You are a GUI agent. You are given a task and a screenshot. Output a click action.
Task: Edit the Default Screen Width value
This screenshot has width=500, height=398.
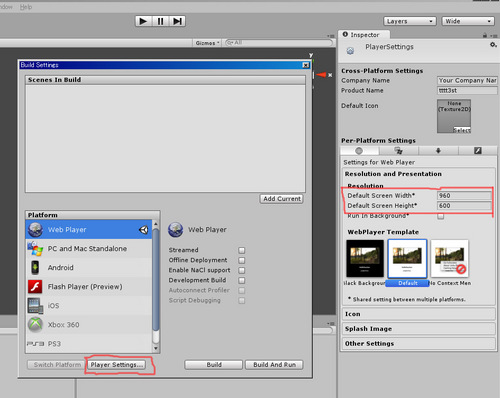pos(464,196)
